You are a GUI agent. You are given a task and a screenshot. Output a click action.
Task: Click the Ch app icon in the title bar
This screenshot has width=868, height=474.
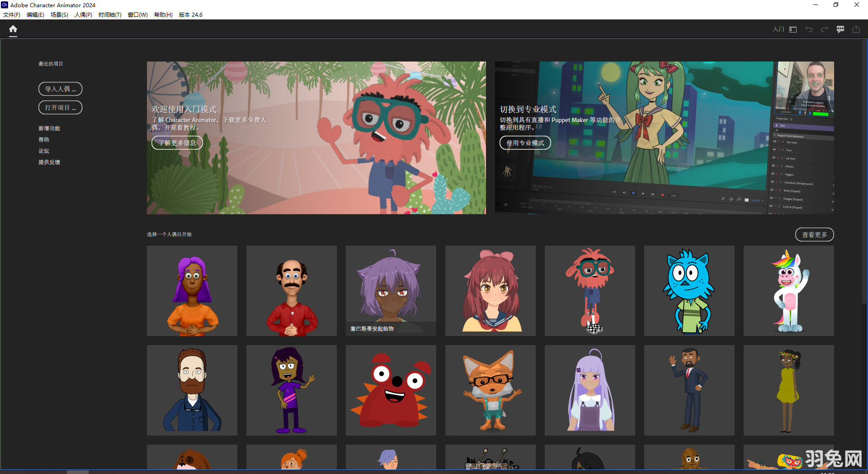click(5, 5)
